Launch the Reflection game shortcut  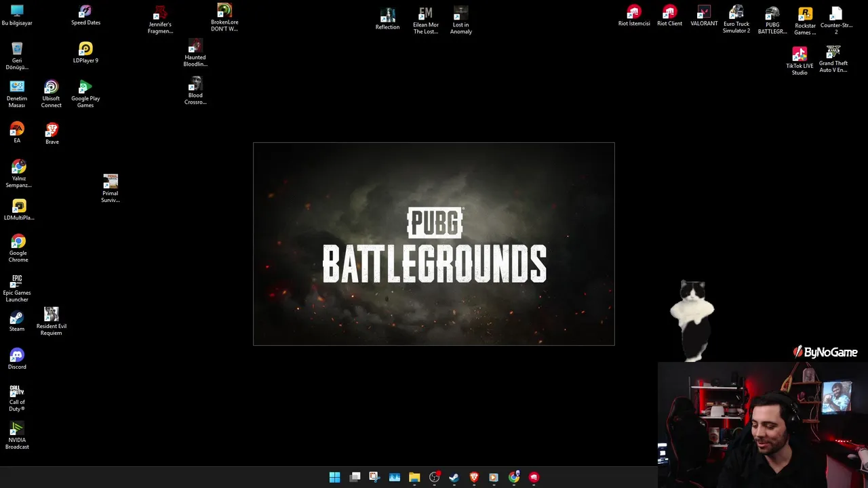(387, 19)
